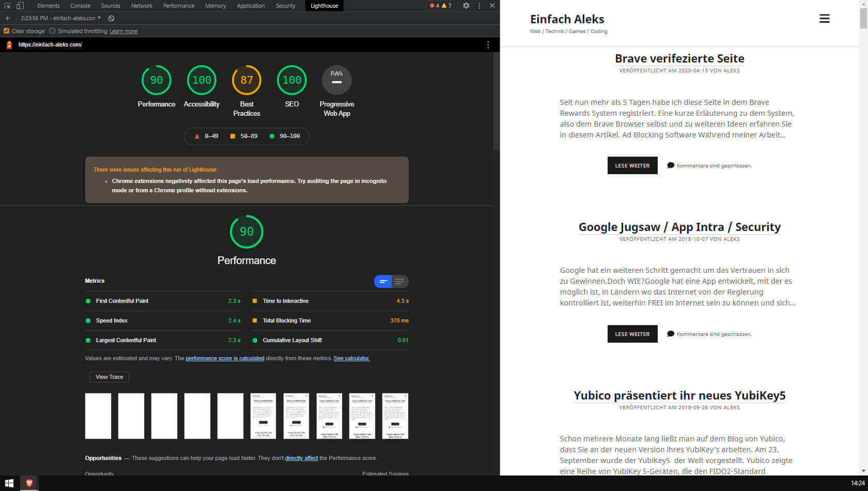Viewport: 868px width, 491px height.
Task: Toggle the Clear storage checkbox
Action: 6,31
